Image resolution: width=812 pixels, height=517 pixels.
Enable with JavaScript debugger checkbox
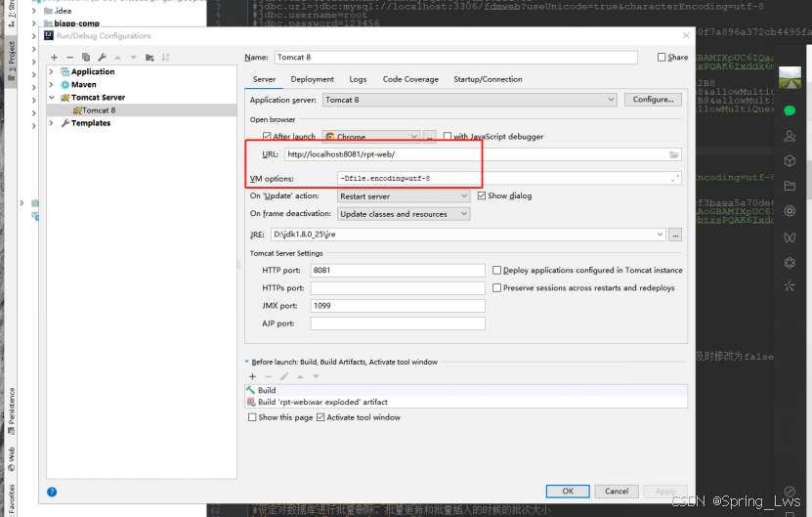pyautogui.click(x=448, y=136)
